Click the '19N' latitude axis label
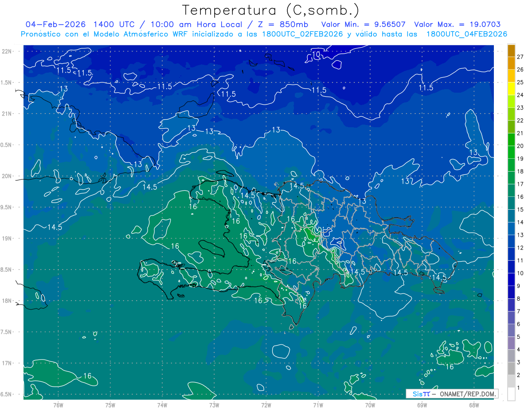The image size is (532, 411). tap(6, 239)
